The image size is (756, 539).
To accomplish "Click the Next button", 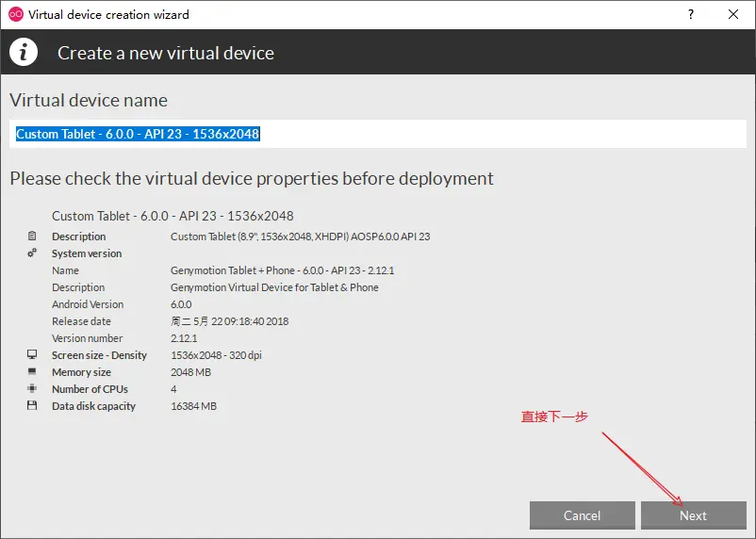I will pos(694,515).
